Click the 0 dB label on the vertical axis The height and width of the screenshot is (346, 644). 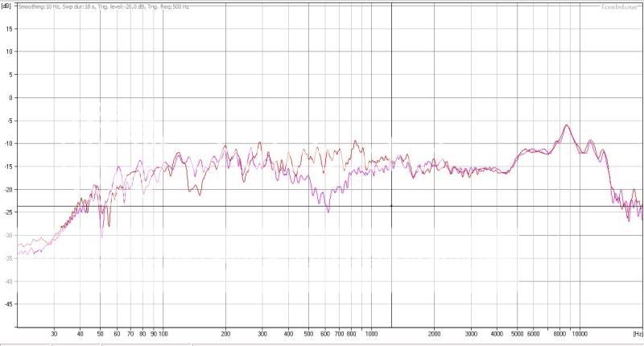tap(11, 97)
